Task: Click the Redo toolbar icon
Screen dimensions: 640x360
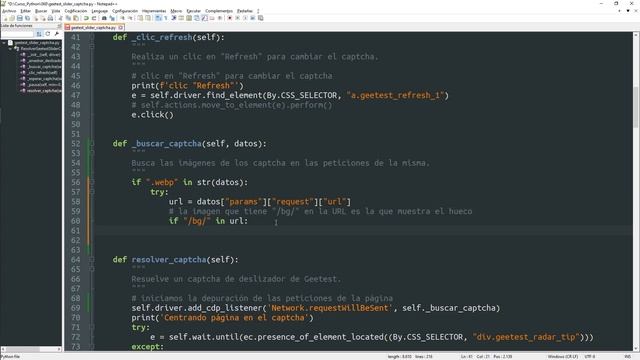Action: pos(93,18)
